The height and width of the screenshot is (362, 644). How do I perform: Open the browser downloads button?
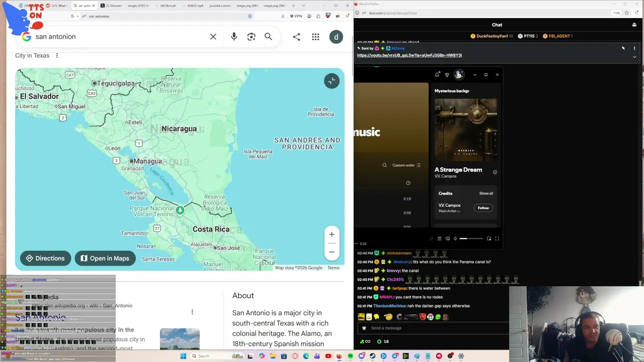coord(283,16)
